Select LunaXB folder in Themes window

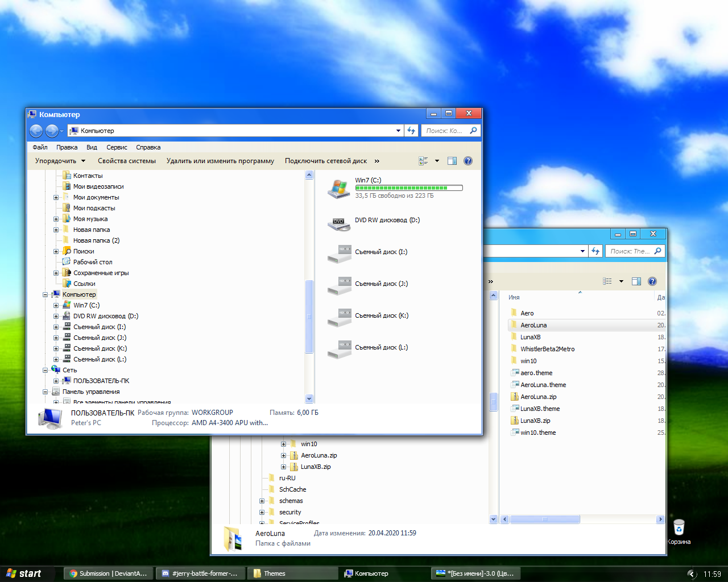pos(531,337)
